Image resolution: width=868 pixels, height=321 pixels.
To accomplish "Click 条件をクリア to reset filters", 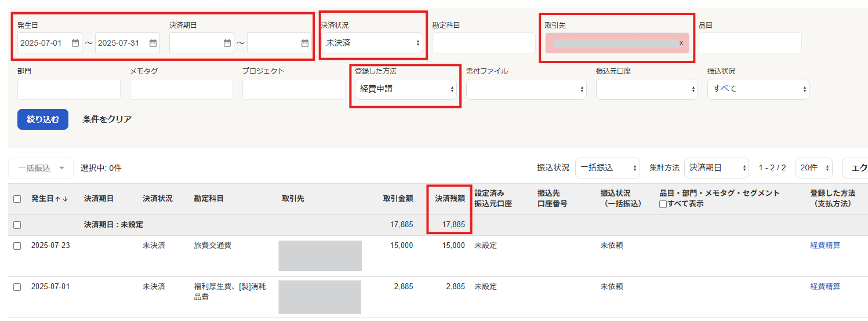I will coord(107,119).
